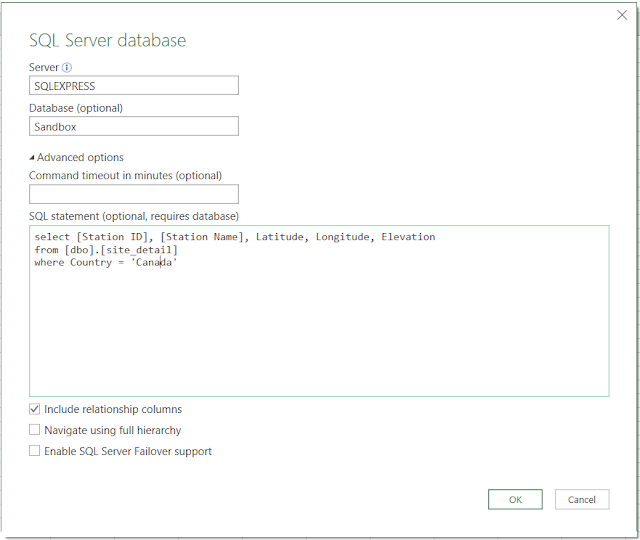This screenshot has width=640, height=540.
Task: Click the word Longitude in the query
Action: point(343,237)
